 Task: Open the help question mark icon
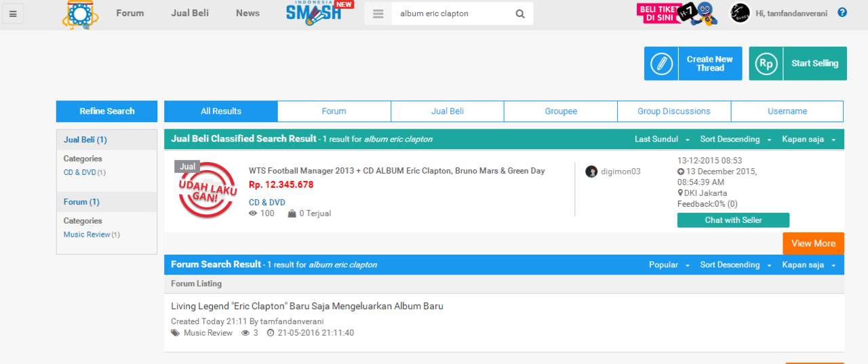tap(842, 12)
